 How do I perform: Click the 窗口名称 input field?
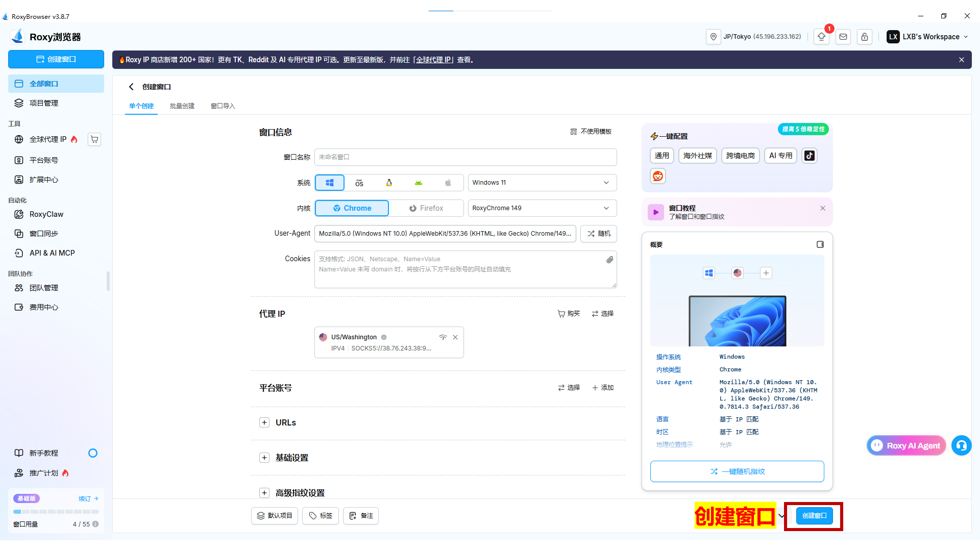(x=465, y=157)
